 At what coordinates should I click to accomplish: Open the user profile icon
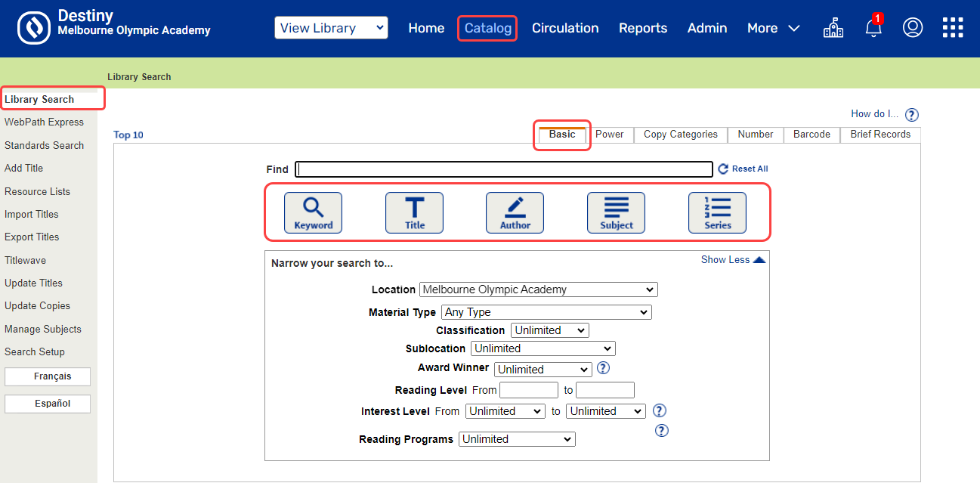pos(913,28)
